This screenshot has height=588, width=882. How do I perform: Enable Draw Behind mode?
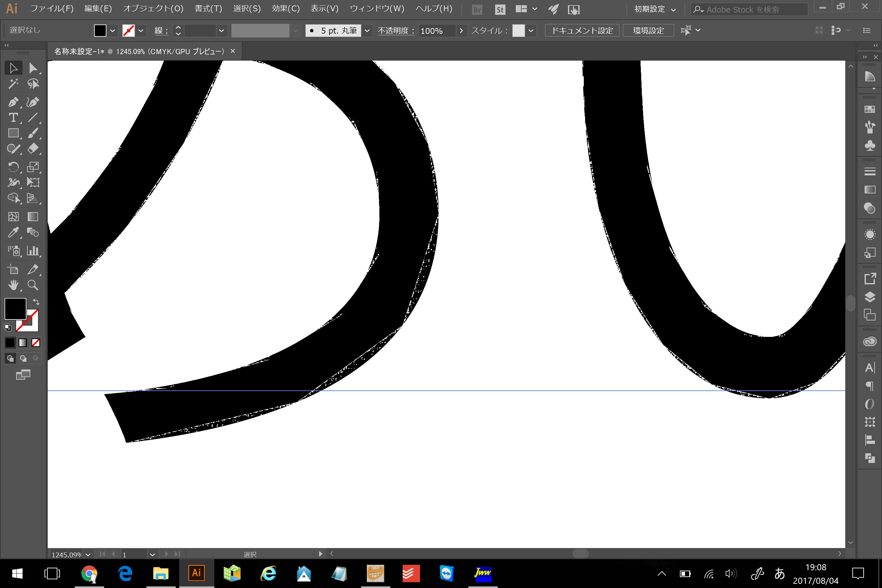[23, 358]
